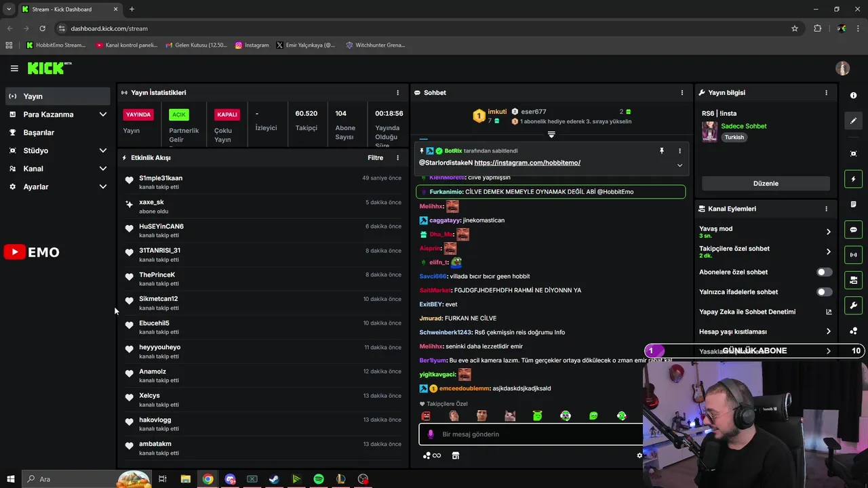Select Başarılar in the sidebar
868x488 pixels.
[58, 133]
